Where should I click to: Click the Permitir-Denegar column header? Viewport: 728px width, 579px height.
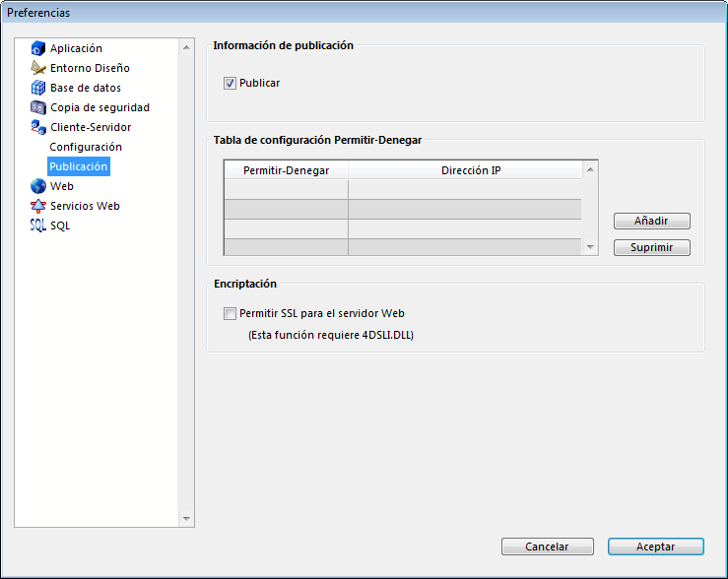click(x=286, y=170)
